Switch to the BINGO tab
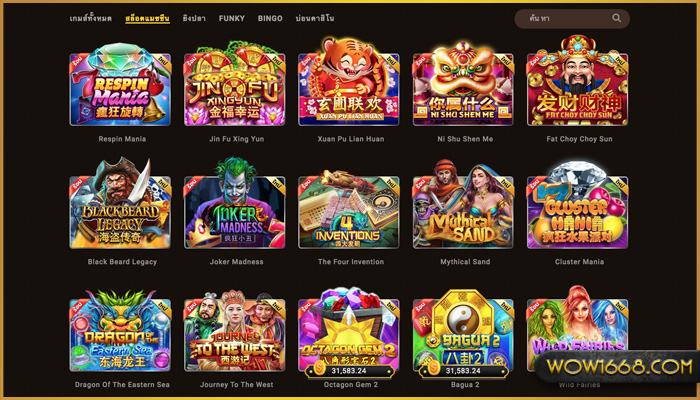Screen dimensions: 700x400 coord(270,18)
